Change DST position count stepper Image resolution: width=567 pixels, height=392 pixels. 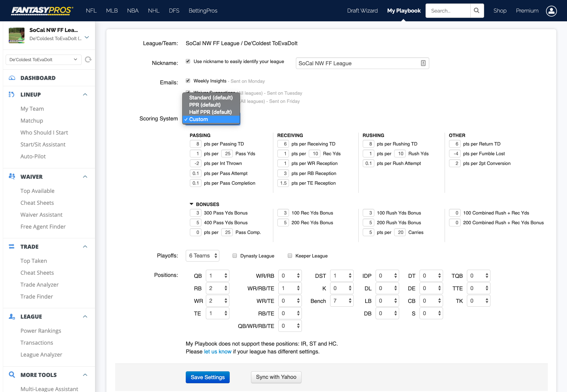[342, 276]
